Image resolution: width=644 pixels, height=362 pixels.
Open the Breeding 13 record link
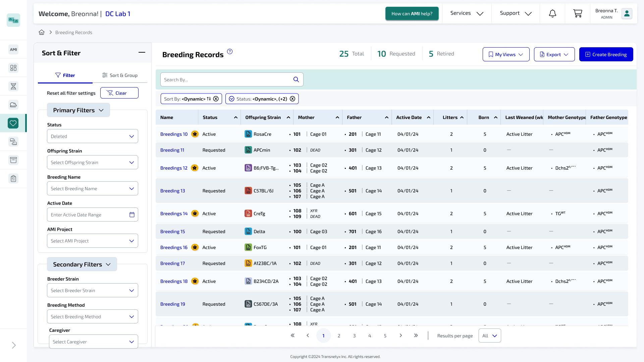[172, 191]
